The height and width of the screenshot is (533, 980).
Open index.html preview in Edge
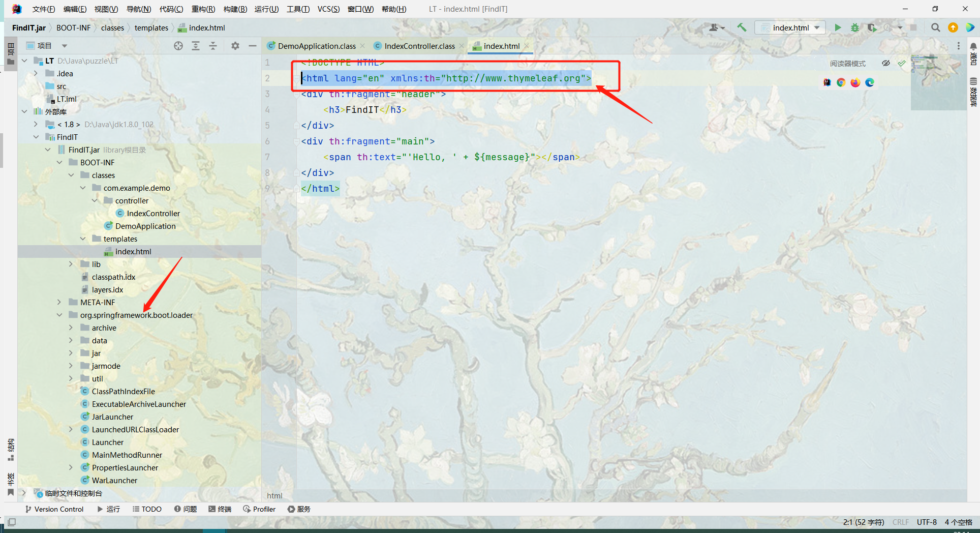[x=870, y=82]
